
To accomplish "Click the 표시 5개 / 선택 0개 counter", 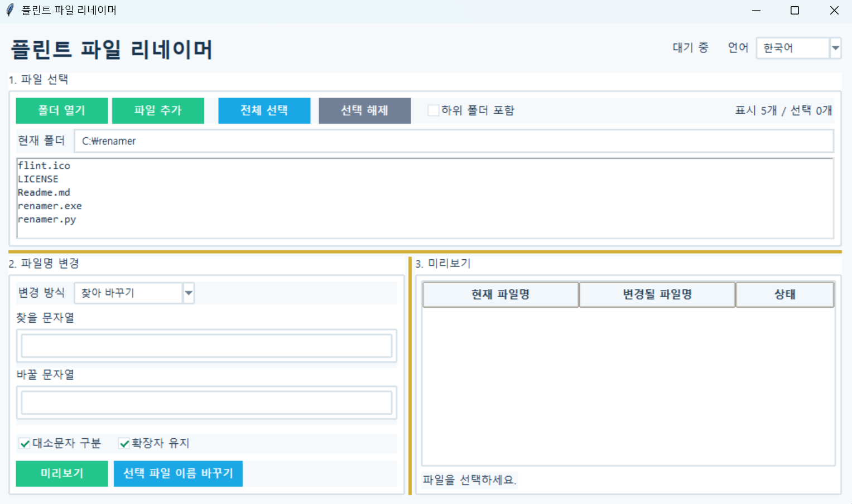I will coord(783,110).
